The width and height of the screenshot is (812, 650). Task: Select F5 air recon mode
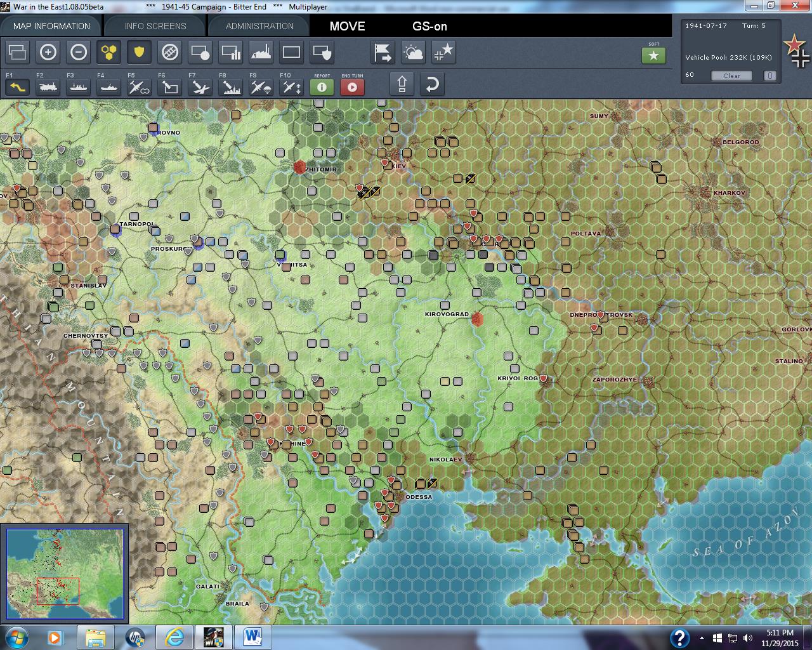point(140,86)
